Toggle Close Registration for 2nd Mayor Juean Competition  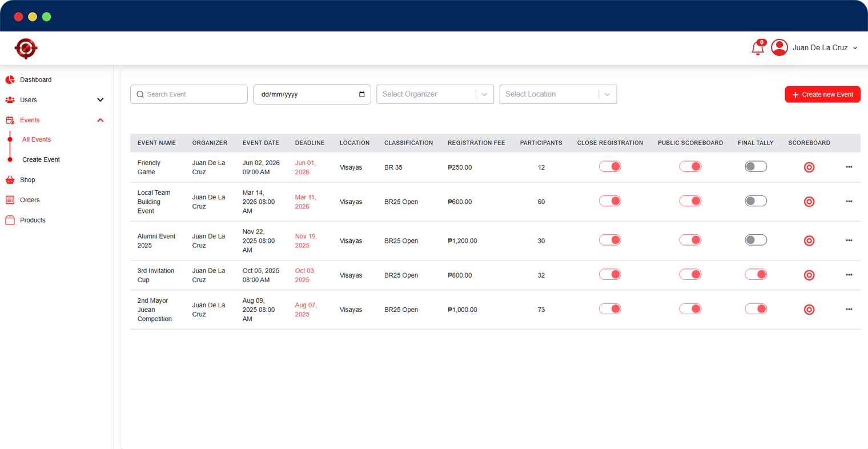click(x=610, y=309)
